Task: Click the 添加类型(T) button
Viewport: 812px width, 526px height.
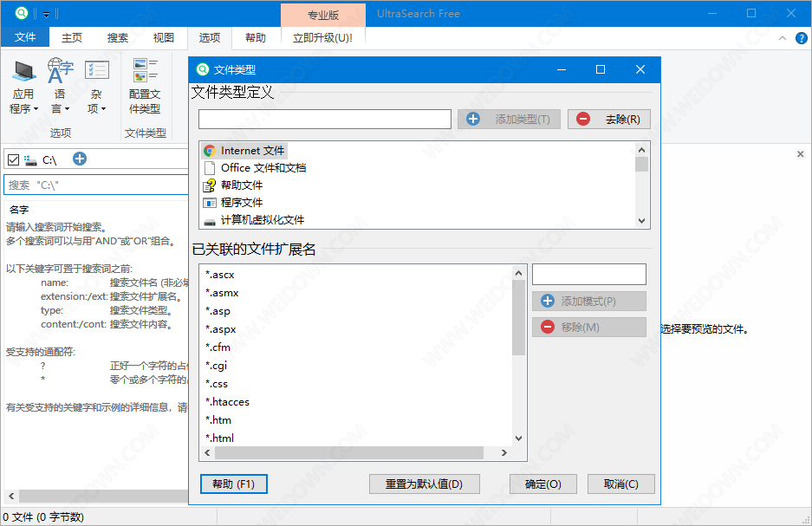Action: point(509,119)
